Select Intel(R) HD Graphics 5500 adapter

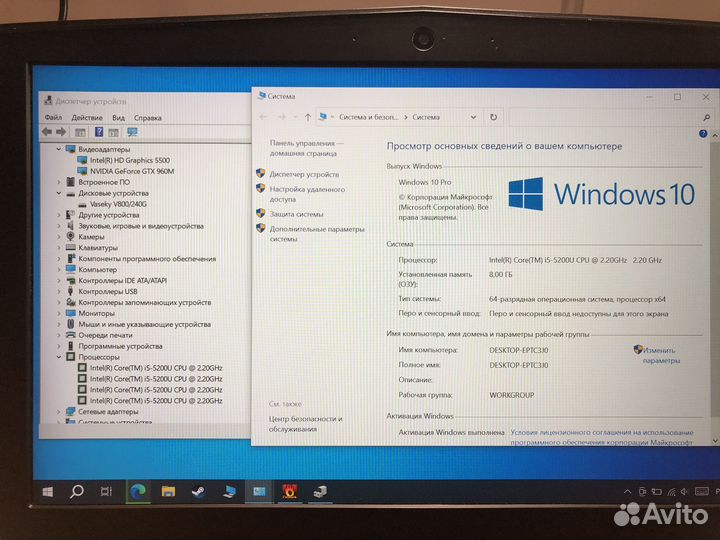pyautogui.click(x=130, y=160)
